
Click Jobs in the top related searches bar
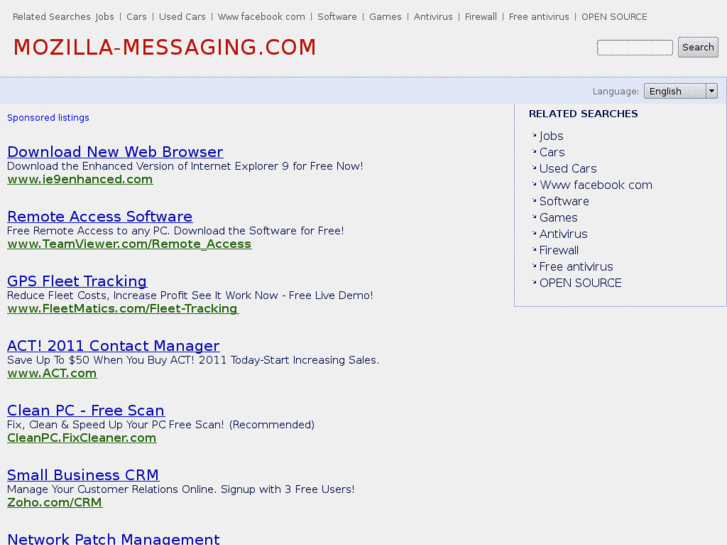coord(105,17)
